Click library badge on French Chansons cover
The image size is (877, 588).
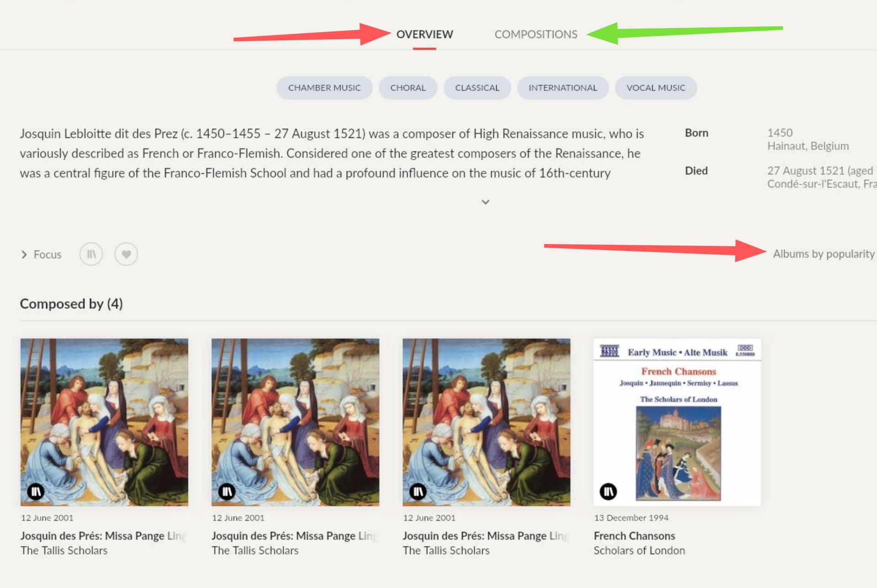[608, 491]
